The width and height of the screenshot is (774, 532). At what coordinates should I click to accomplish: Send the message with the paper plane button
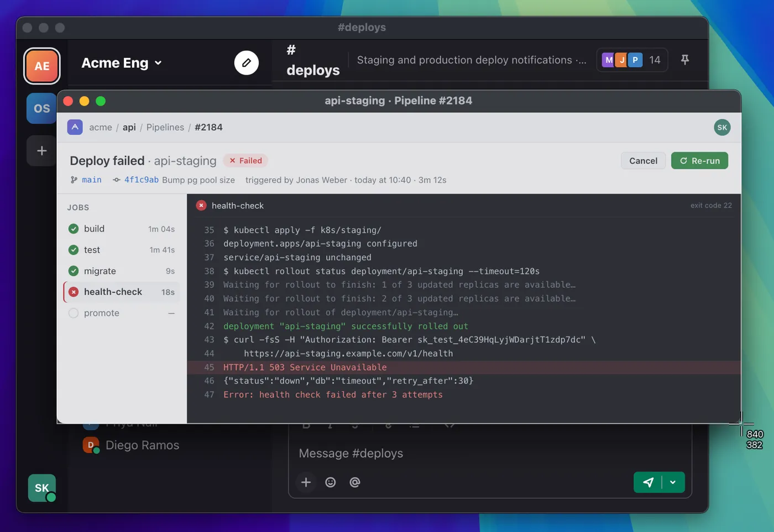[x=648, y=482]
